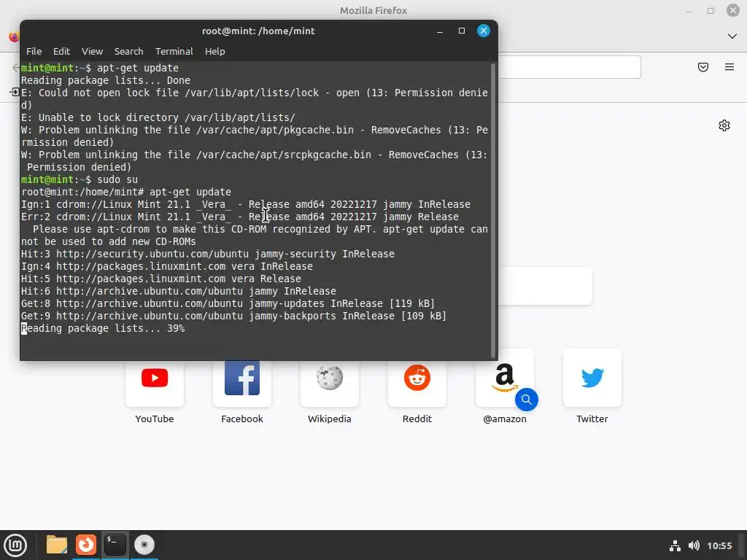Click the Facebook label under the shortcut
The width and height of the screenshot is (747, 560).
[x=242, y=419]
